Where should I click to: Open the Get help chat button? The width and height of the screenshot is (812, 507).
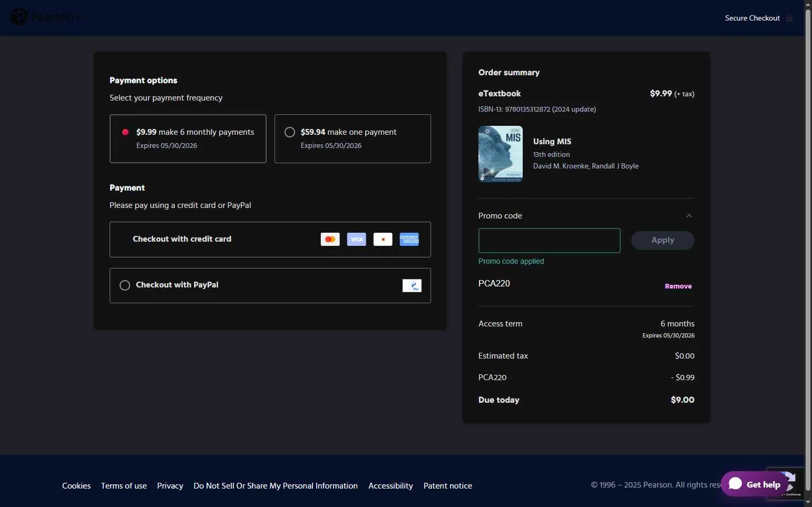click(754, 484)
